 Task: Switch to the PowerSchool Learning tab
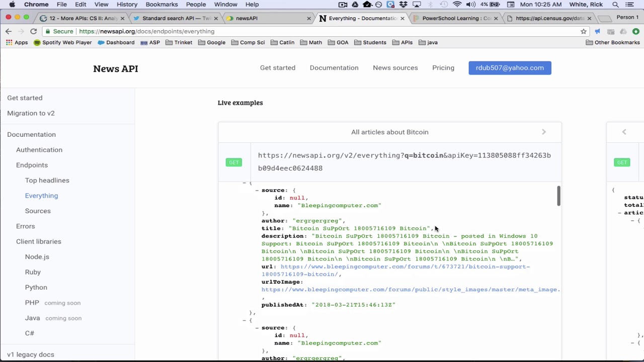click(454, 18)
